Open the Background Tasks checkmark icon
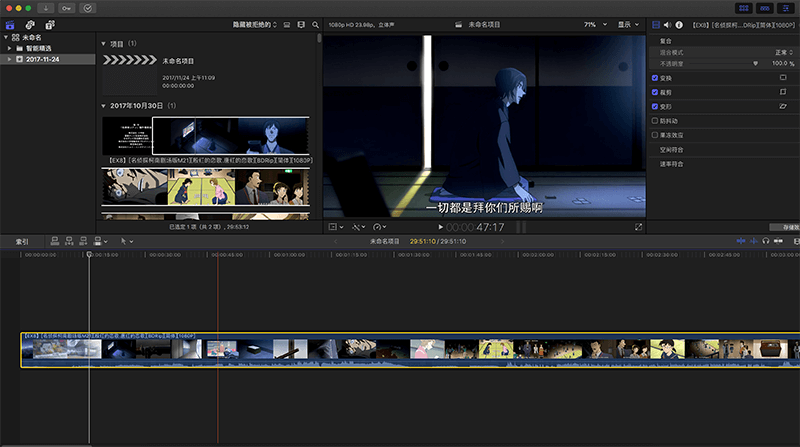800x447 pixels. point(88,8)
